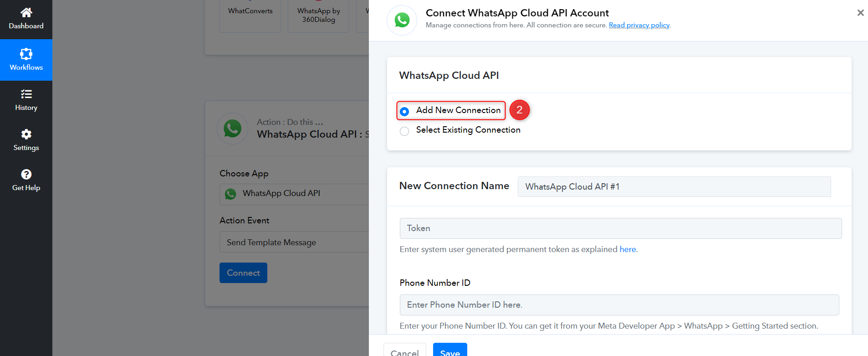
Task: Click the WhatsApp logo in dialog header
Action: coord(402,20)
